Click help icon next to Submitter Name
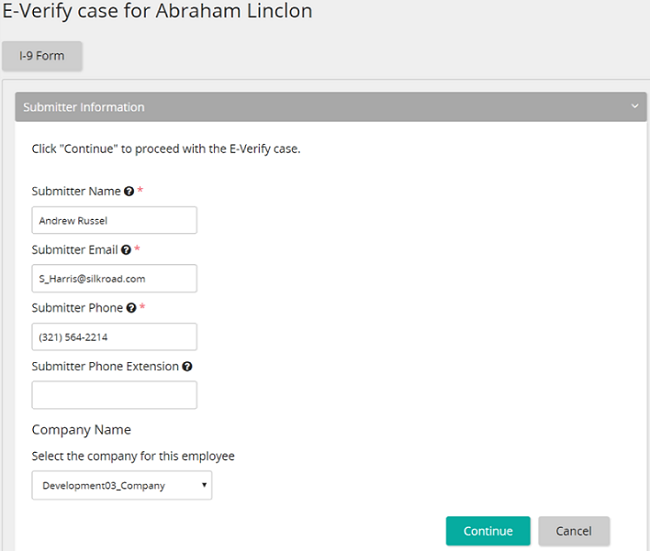 coord(129,191)
